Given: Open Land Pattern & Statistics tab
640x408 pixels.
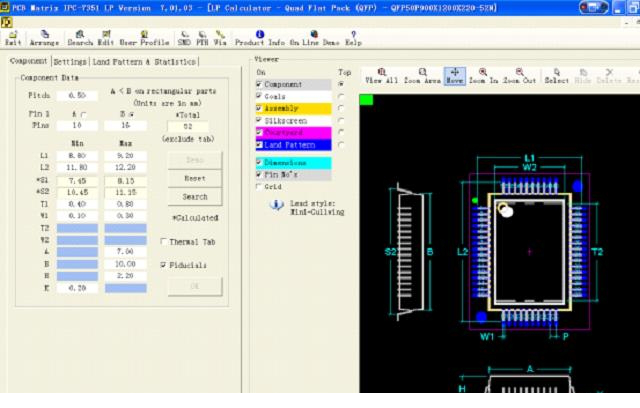Looking at the screenshot, I should point(144,62).
